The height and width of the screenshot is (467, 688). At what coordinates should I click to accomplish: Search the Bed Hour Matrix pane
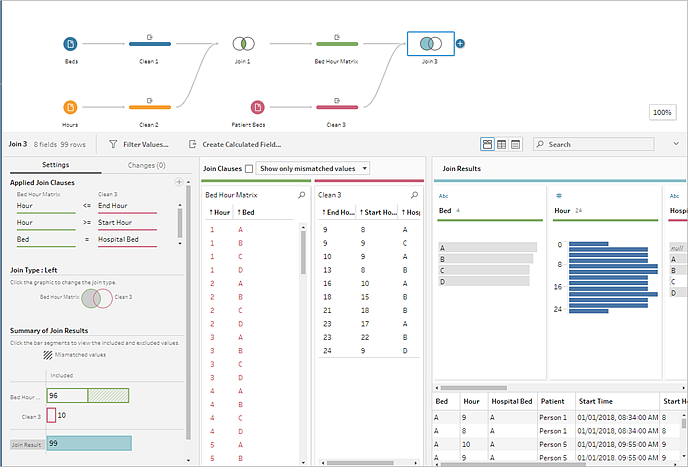tap(301, 195)
